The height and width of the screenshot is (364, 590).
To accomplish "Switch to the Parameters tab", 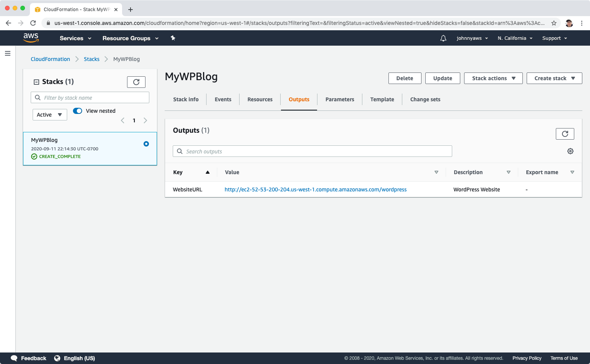I will [x=340, y=99].
